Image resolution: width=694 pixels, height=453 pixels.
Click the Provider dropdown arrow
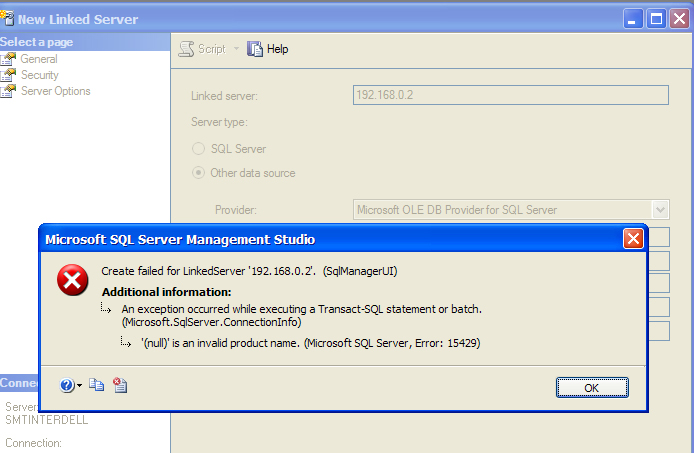point(660,209)
